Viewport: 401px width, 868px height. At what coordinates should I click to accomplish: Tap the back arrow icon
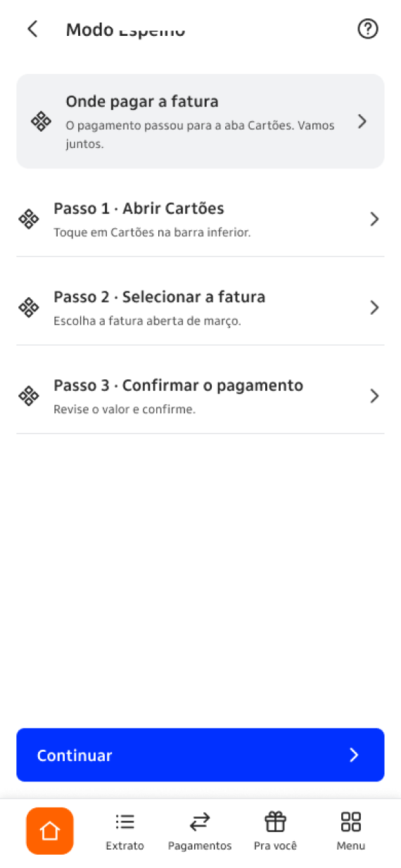pyautogui.click(x=32, y=29)
